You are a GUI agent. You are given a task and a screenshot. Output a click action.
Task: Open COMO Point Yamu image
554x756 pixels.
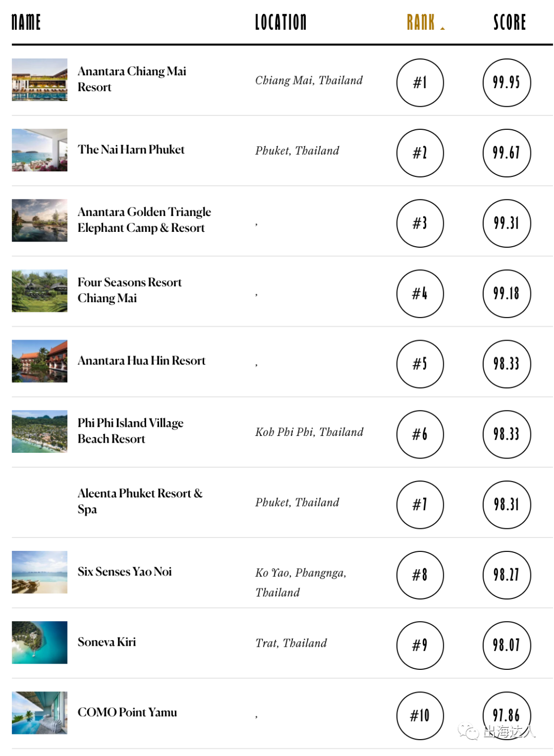point(39,712)
